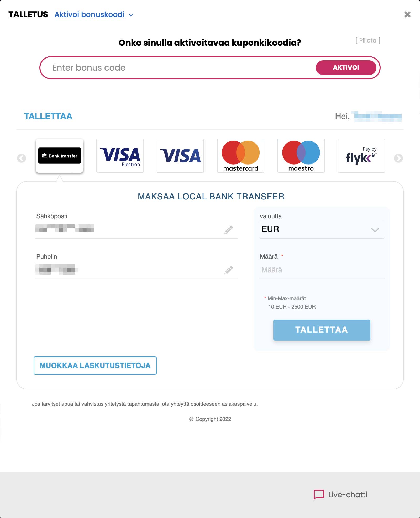
Task: Click the pencil icon to edit Sähköposti
Action: click(228, 230)
